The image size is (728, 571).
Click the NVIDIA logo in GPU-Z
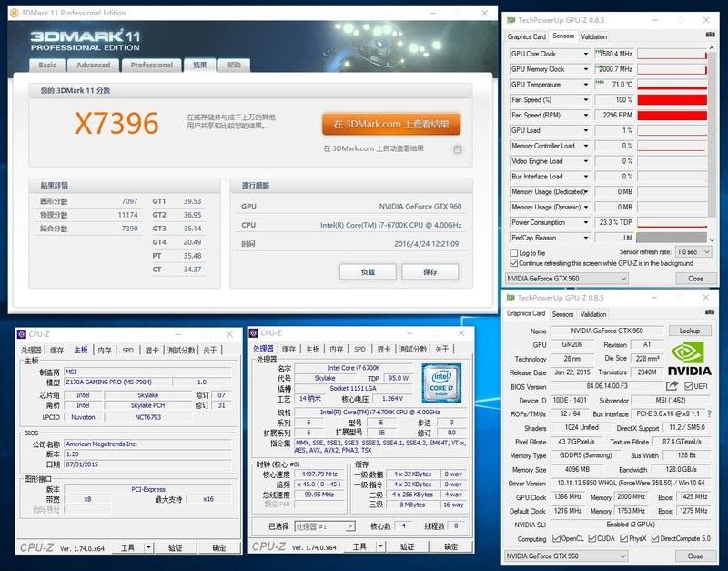coord(690,359)
